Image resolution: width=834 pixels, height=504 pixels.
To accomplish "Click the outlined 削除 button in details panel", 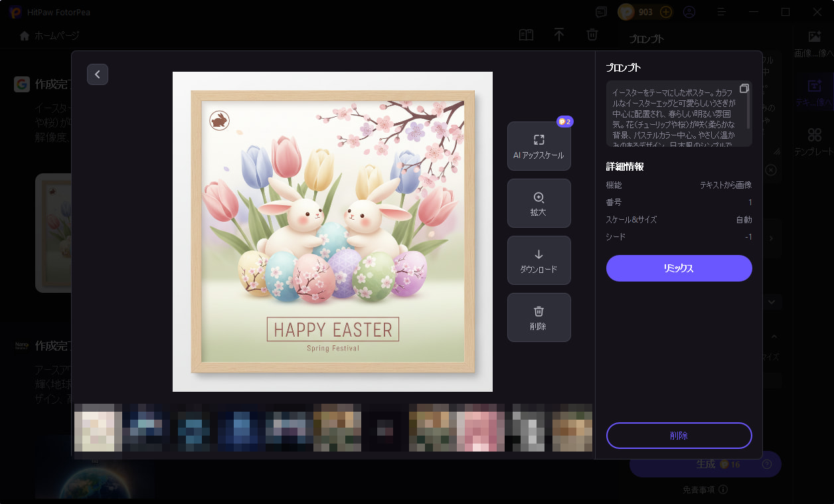I will (x=679, y=436).
